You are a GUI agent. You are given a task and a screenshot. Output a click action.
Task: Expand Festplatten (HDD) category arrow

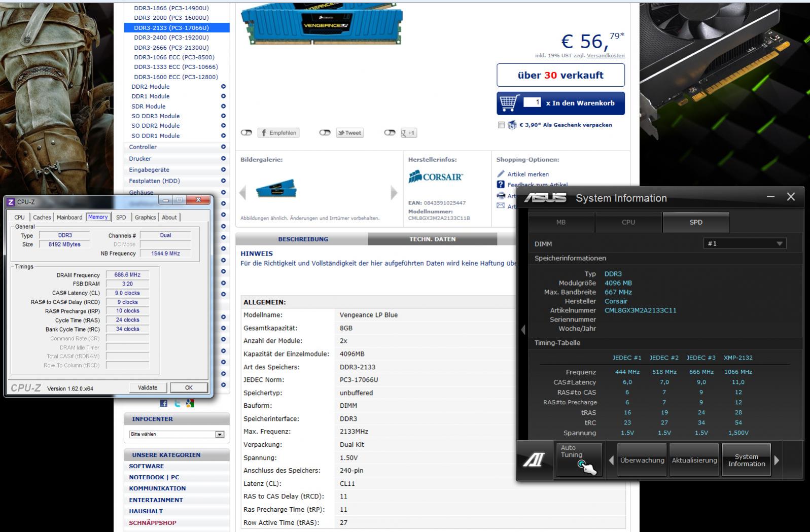[223, 181]
